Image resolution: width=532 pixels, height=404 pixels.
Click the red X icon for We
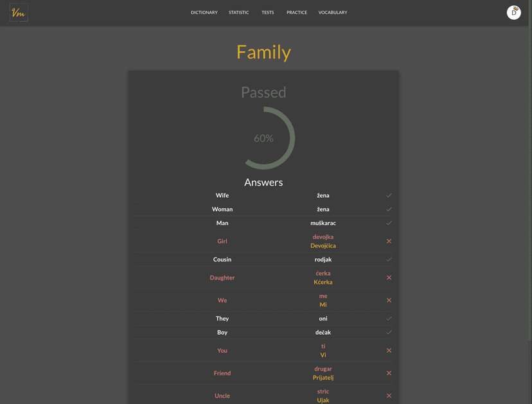(x=389, y=300)
